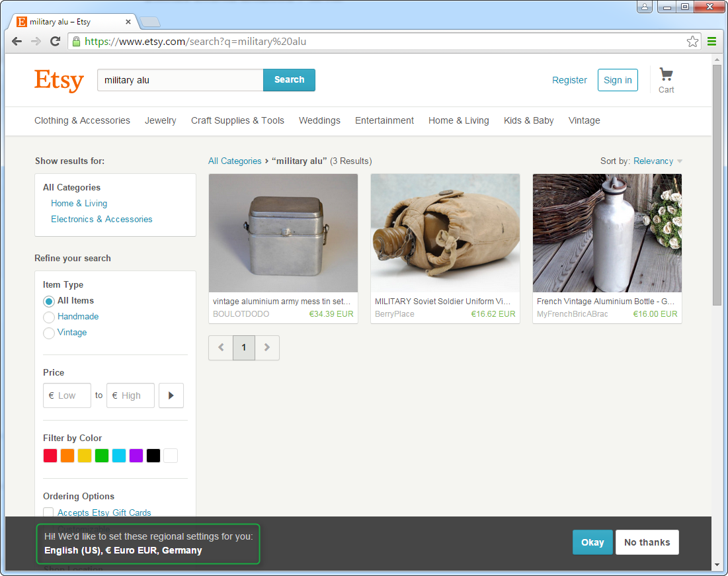The image size is (728, 576).
Task: Click the Low price input field
Action: [x=67, y=395]
